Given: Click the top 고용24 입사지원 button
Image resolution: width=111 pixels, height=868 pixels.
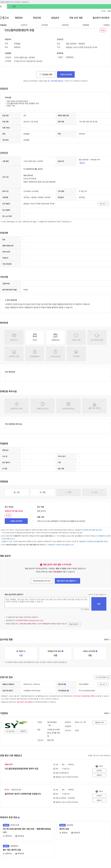Looking at the screenshot, I should [x=66, y=74].
